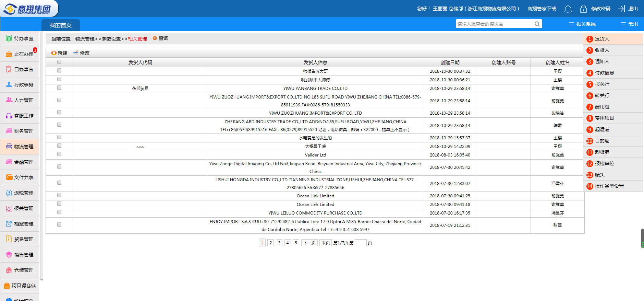Click the 金融管理 sidebar icon

[x=9, y=162]
